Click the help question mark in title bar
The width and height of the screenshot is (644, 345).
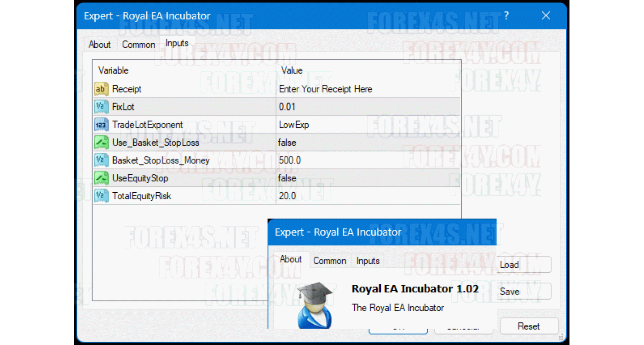click(x=506, y=16)
